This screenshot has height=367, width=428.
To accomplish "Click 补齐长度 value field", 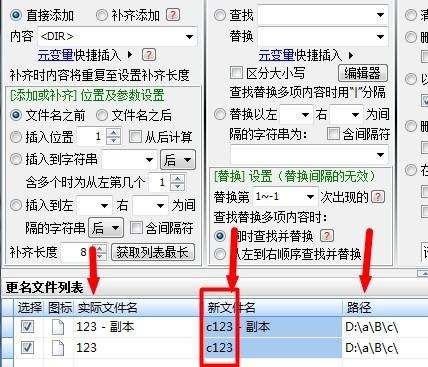I will coord(77,252).
